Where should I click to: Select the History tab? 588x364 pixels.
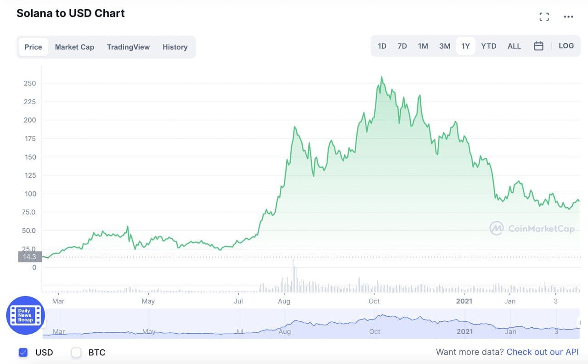(175, 47)
